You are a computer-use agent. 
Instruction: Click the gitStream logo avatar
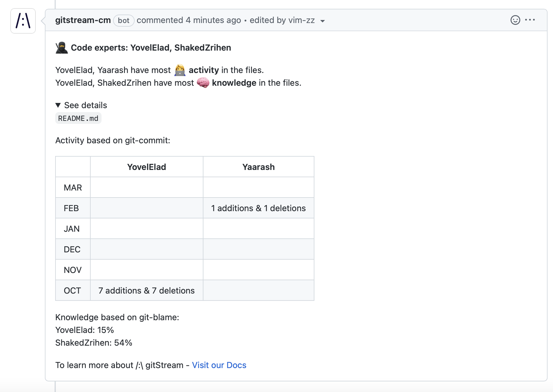point(23,20)
